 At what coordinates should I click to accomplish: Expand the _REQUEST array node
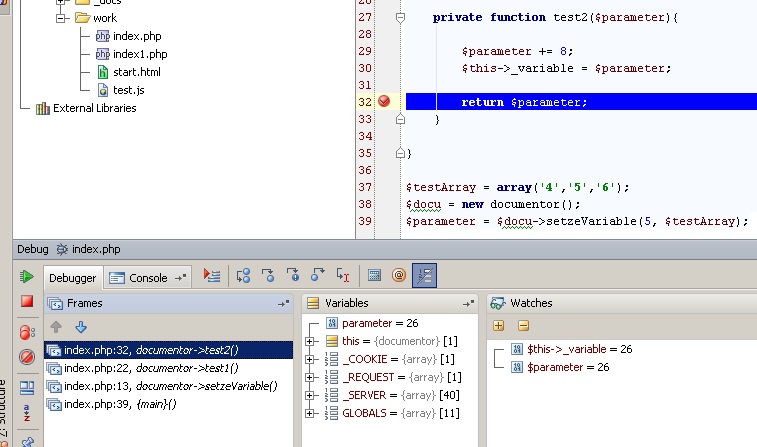click(310, 377)
